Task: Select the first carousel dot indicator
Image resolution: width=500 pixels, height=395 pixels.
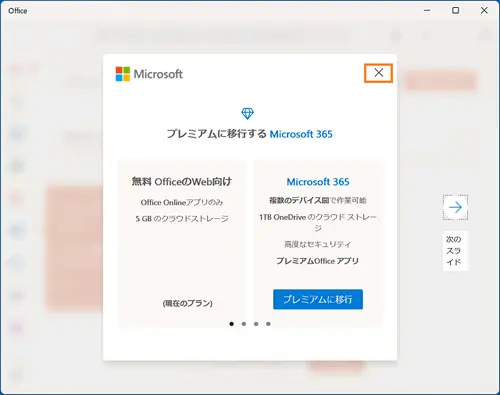Action: click(232, 324)
